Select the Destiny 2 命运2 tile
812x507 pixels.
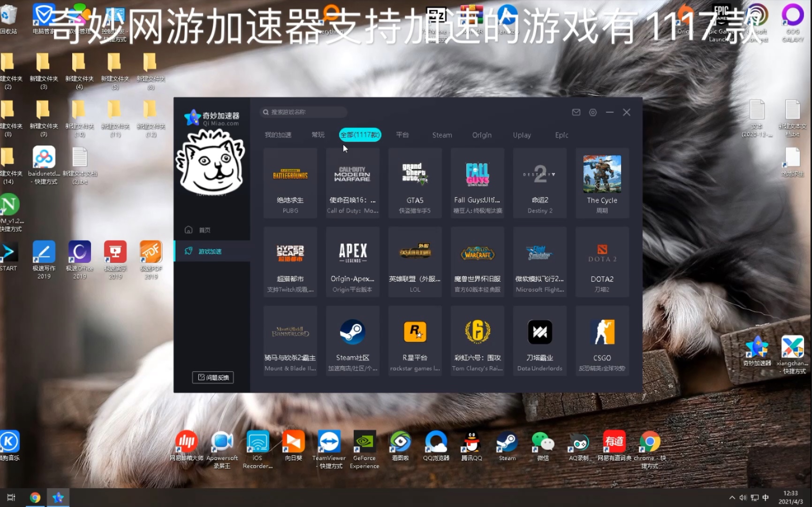(539, 183)
